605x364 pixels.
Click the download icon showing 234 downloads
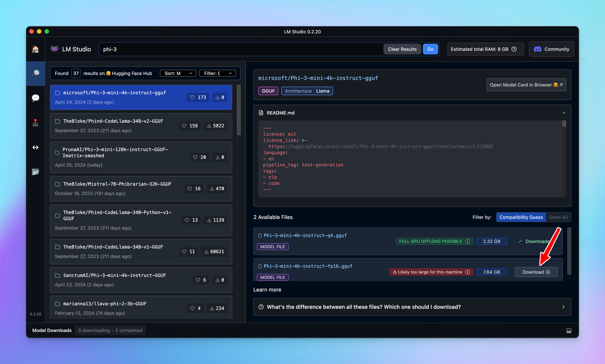[212, 308]
